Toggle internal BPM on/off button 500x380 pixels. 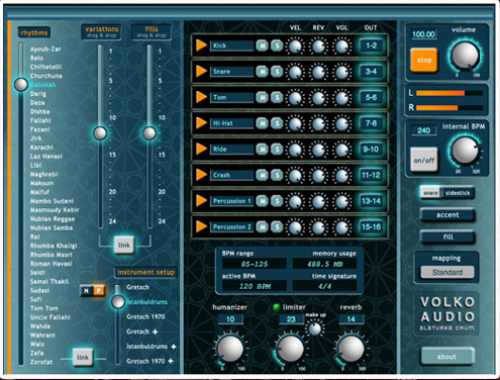pyautogui.click(x=424, y=160)
